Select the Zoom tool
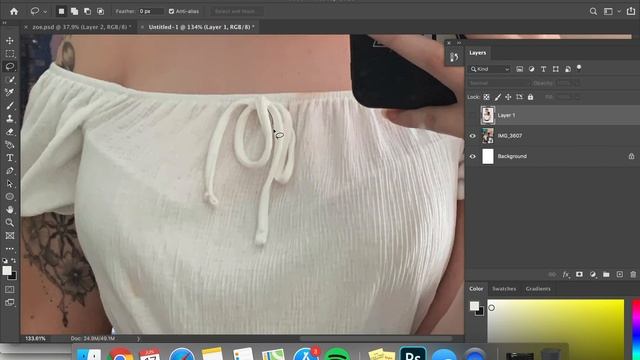The width and height of the screenshot is (640, 360). (10, 222)
